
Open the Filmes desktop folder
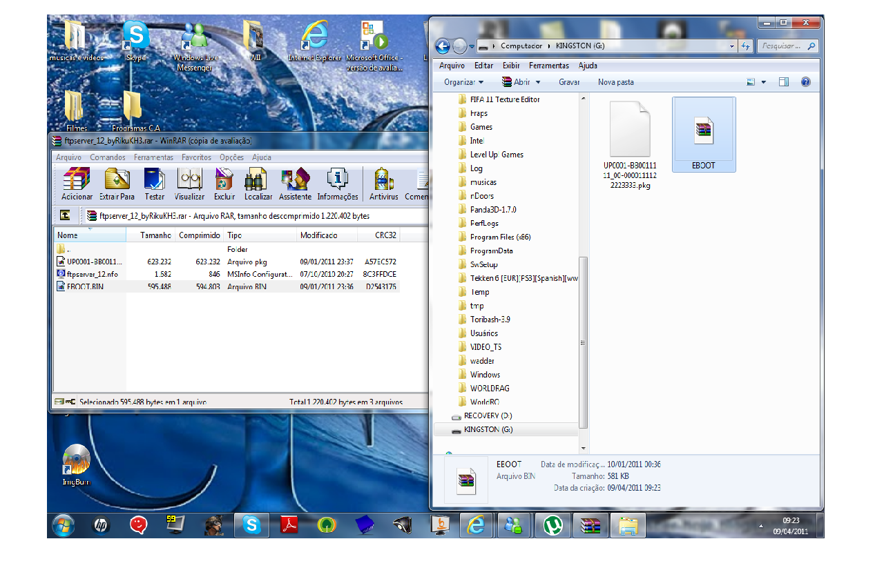(77, 110)
